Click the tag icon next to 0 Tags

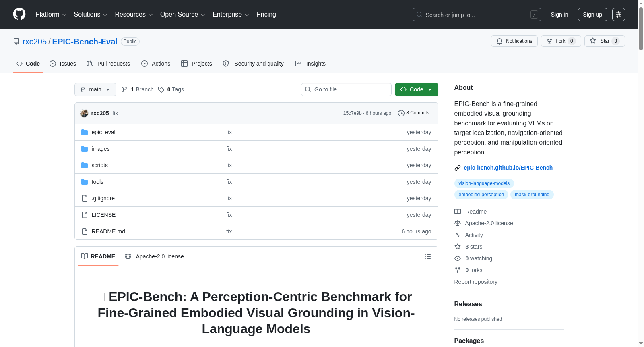161,89
